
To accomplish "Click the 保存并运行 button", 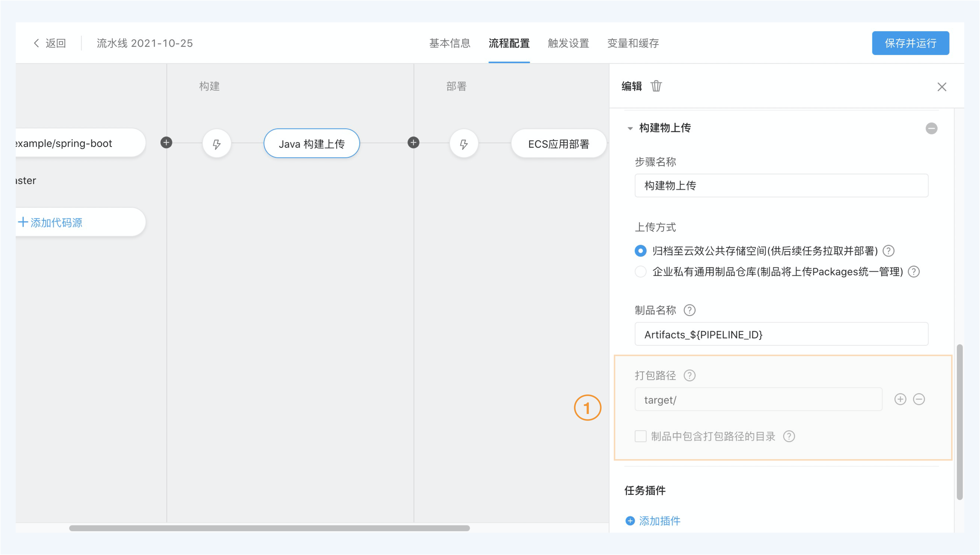I will [910, 43].
